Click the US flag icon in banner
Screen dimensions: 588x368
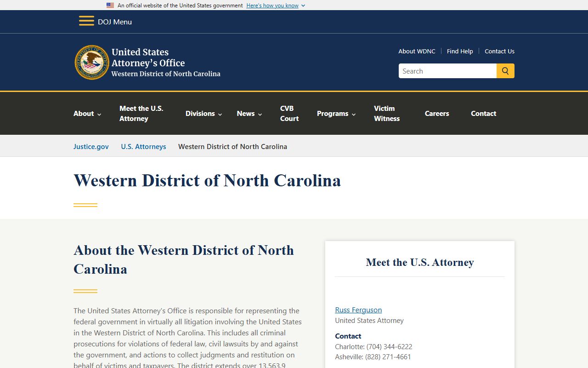click(110, 6)
